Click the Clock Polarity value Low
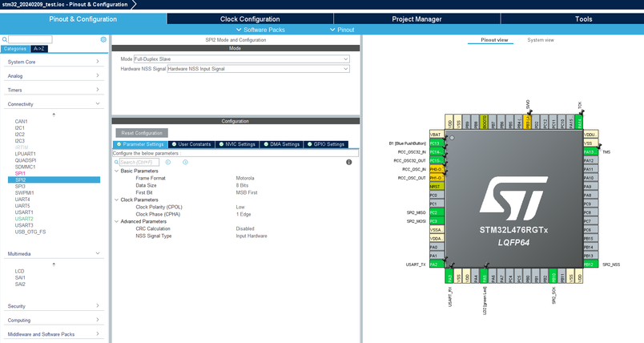 point(240,207)
